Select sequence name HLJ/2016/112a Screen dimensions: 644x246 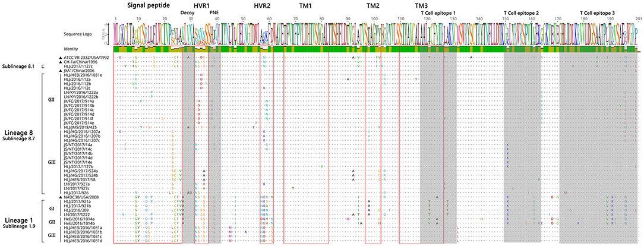pos(77,79)
